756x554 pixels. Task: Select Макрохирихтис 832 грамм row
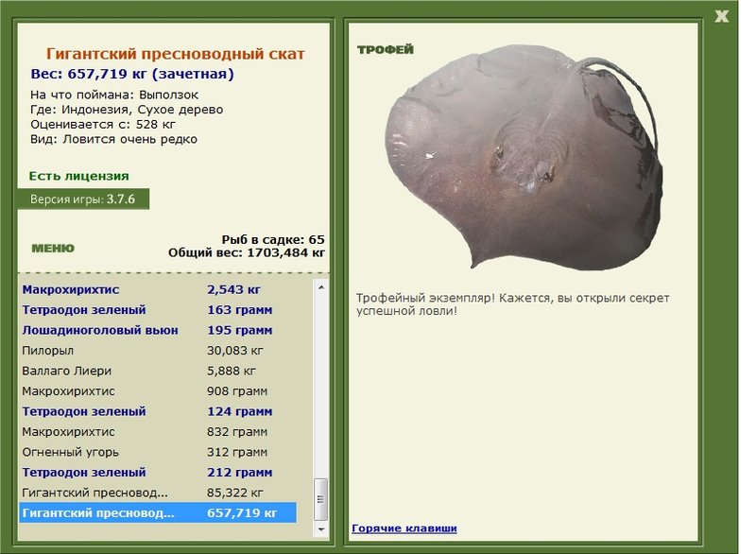(x=158, y=431)
